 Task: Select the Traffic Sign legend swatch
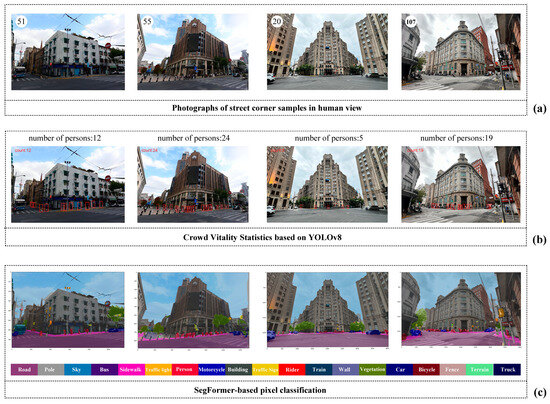tap(266, 370)
